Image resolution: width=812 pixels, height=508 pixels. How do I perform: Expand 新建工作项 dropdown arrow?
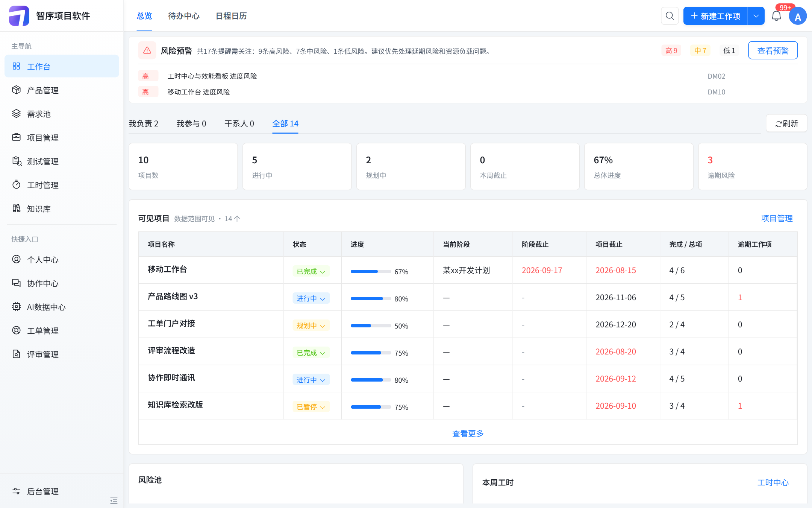pos(756,16)
